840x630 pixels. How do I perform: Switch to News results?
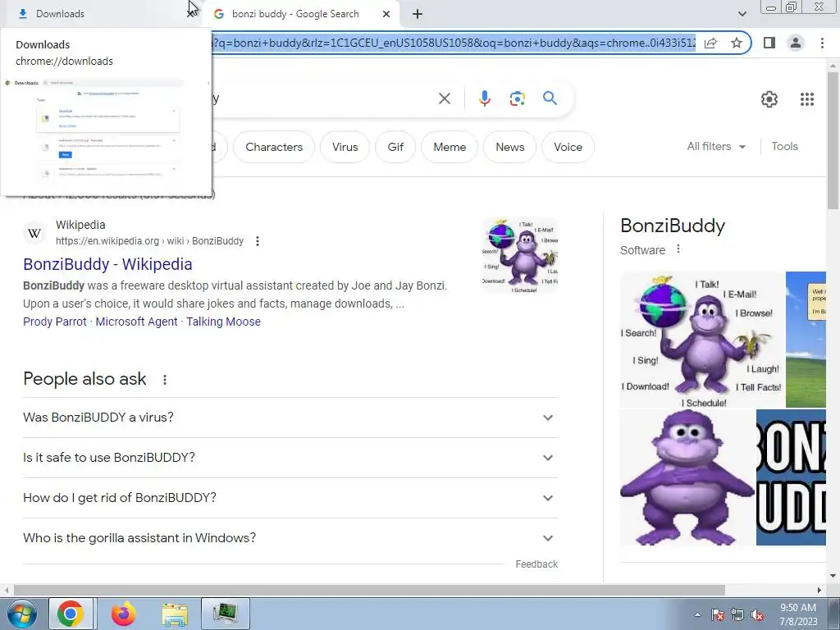tap(510, 147)
